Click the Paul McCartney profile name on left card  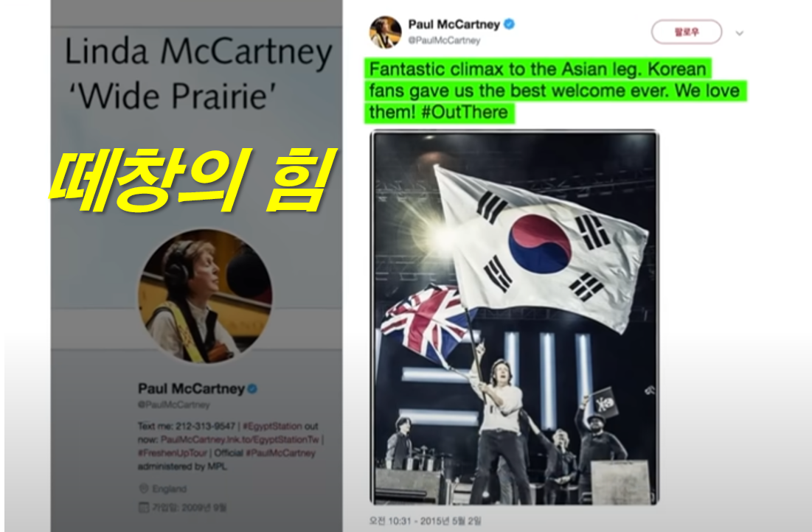[191, 388]
